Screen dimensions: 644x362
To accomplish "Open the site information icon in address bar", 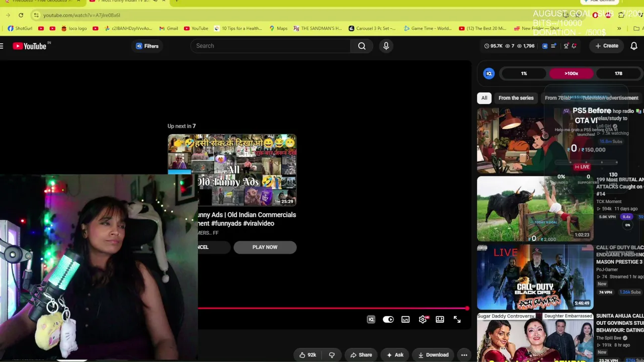I will point(36,15).
